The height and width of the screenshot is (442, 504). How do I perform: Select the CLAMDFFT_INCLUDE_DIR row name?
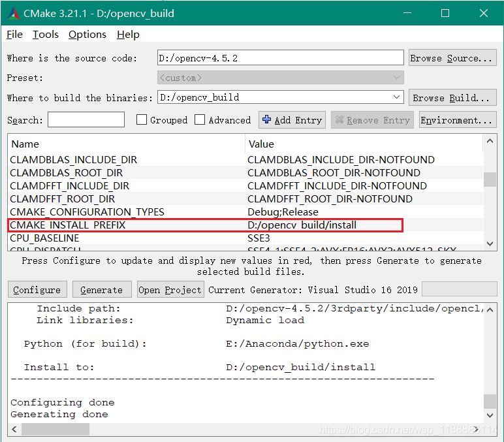click(69, 186)
